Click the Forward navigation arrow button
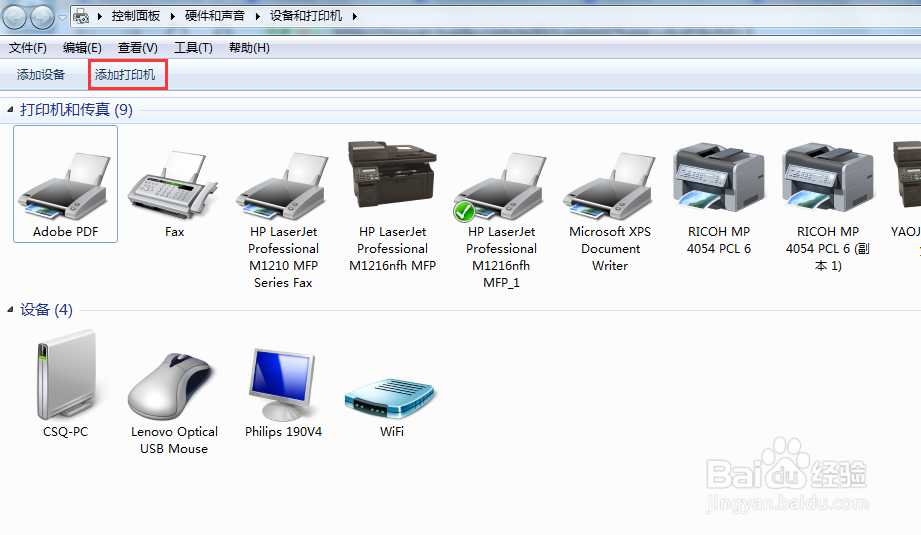Viewport: 921px width, 535px height. (x=42, y=16)
